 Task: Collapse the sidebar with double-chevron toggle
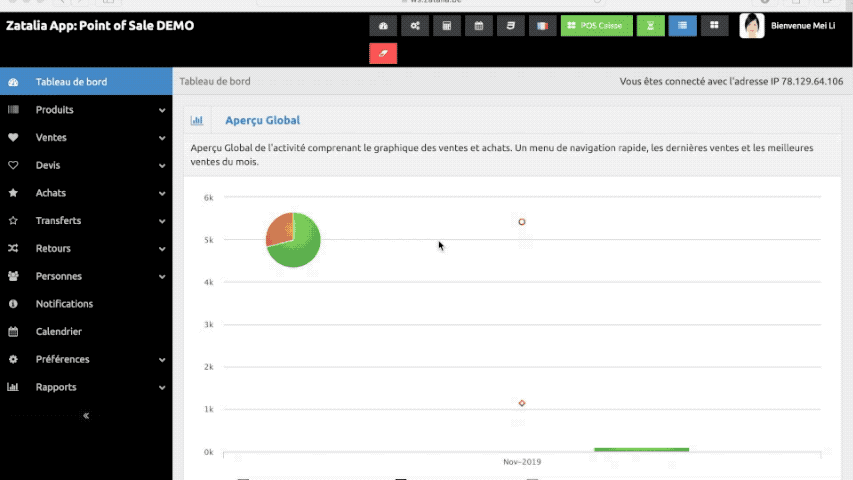[86, 415]
